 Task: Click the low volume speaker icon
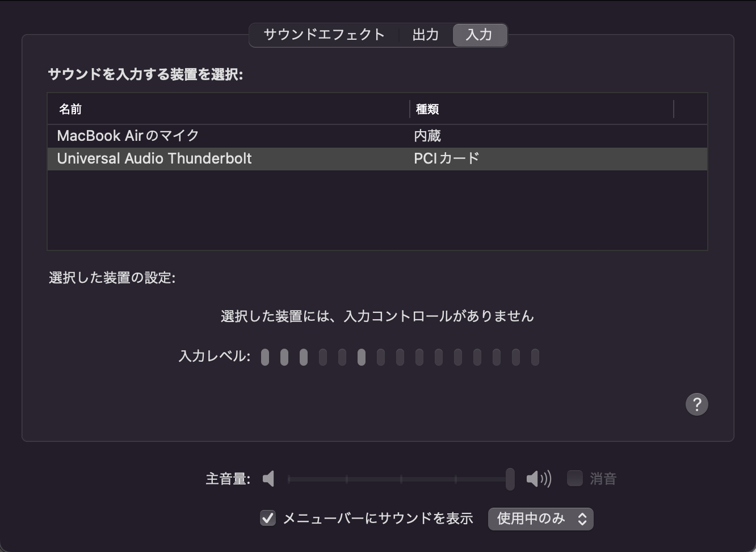pos(269,479)
